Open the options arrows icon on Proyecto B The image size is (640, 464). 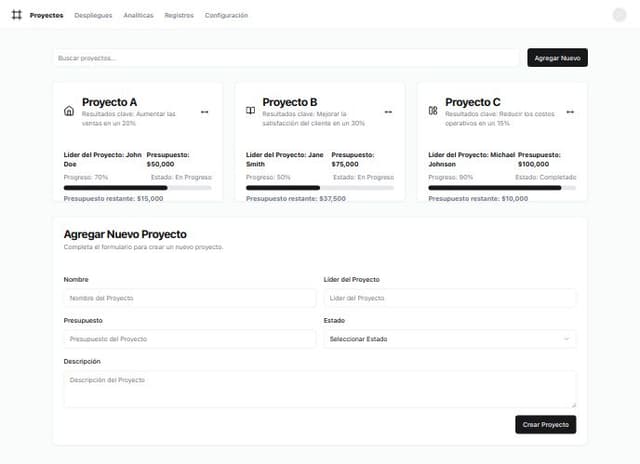pyautogui.click(x=388, y=112)
